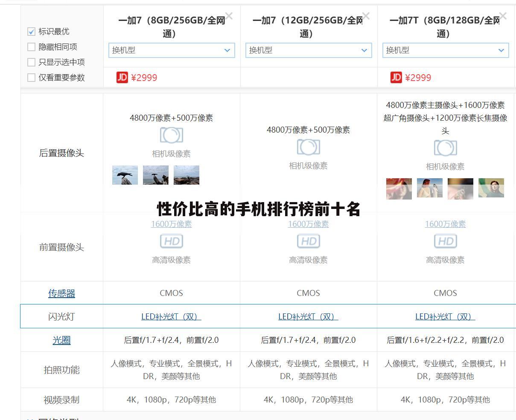Click 相机级像素 label under 一加7 12GB
Image resolution: width=516 pixels, height=420 pixels.
point(309,166)
